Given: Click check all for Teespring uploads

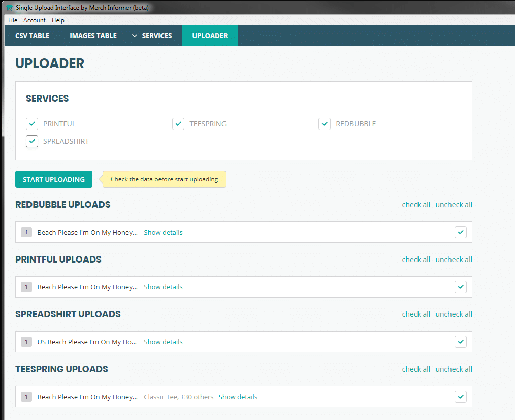Looking at the screenshot, I should 416,369.
